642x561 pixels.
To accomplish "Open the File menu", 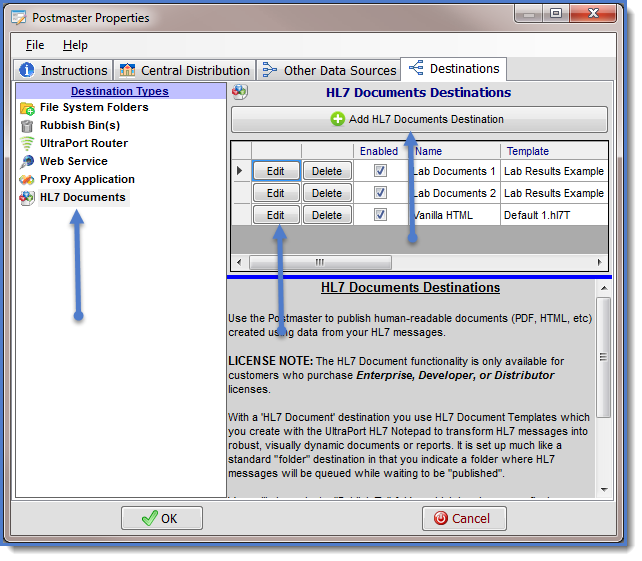I will pos(35,45).
